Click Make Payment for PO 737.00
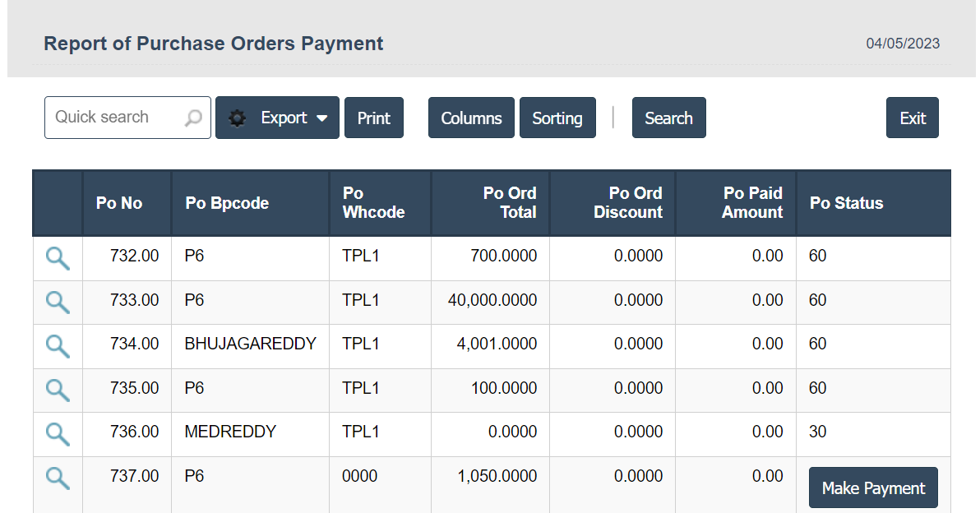 click(x=873, y=488)
